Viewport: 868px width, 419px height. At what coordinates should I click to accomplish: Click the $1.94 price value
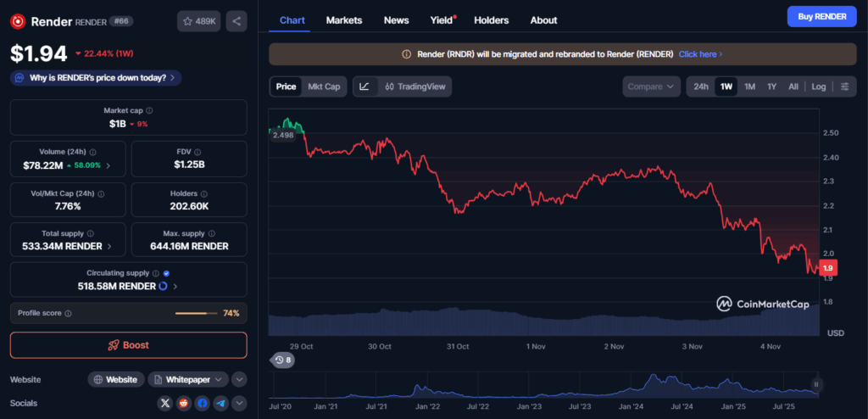tap(39, 53)
